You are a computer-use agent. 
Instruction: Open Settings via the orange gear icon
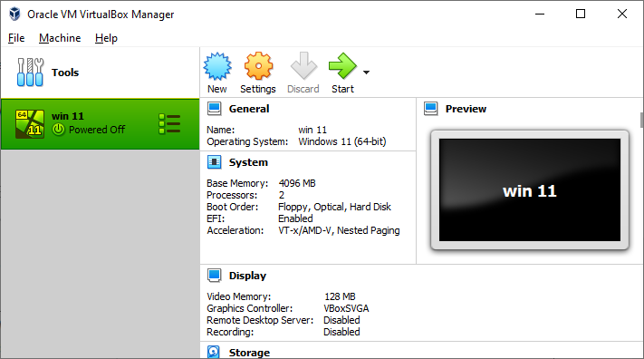click(x=258, y=66)
